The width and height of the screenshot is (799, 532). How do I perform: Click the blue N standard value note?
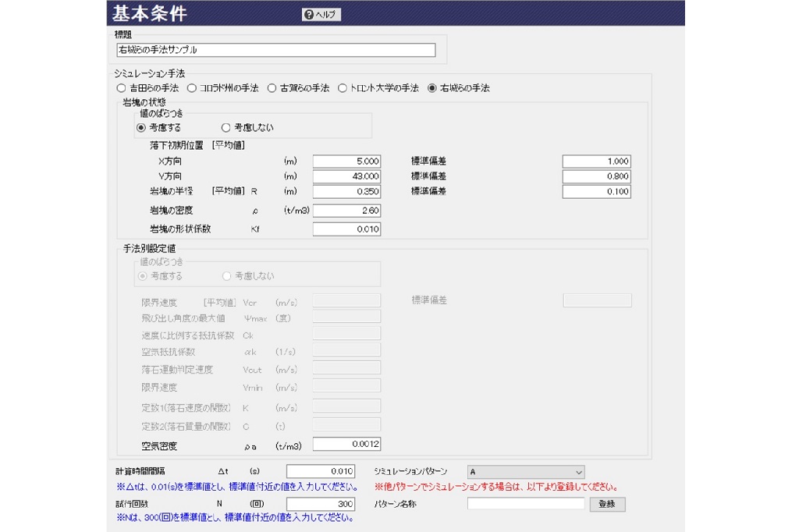[x=235, y=518]
